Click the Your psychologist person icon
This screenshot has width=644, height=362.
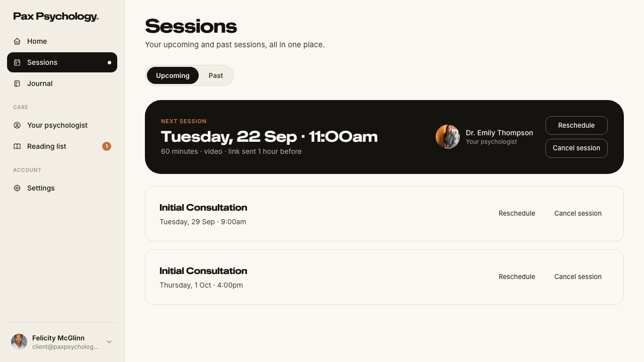17,125
